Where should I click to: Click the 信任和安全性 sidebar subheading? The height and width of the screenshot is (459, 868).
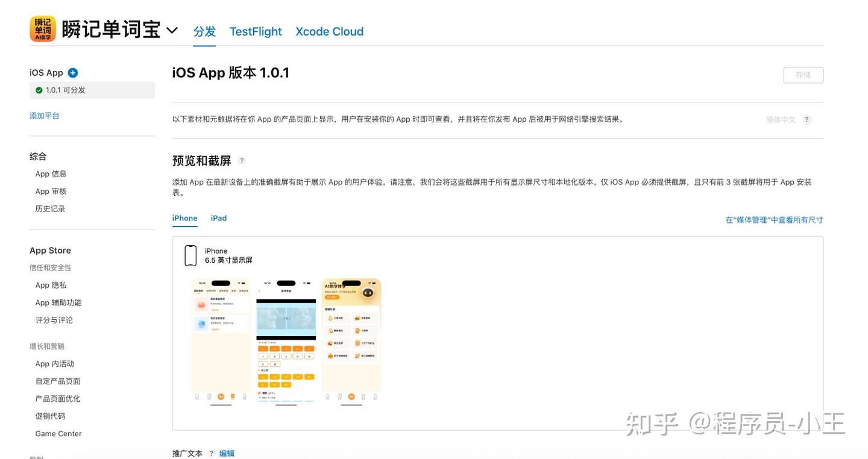coord(51,268)
